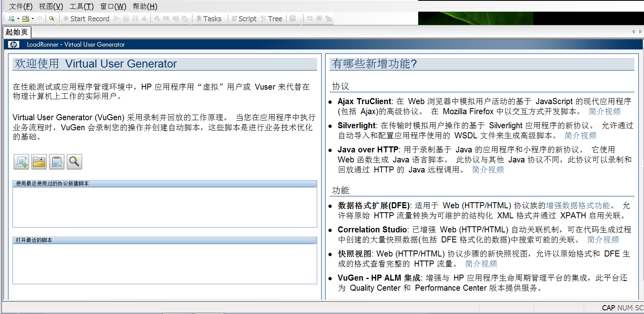This screenshot has height=314, width=644.
Task: Open the 帮助(H) menu
Action: (145, 6)
